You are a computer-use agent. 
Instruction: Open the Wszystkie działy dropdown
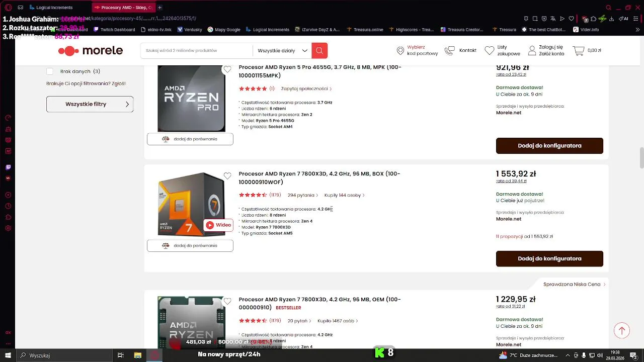[x=282, y=51]
